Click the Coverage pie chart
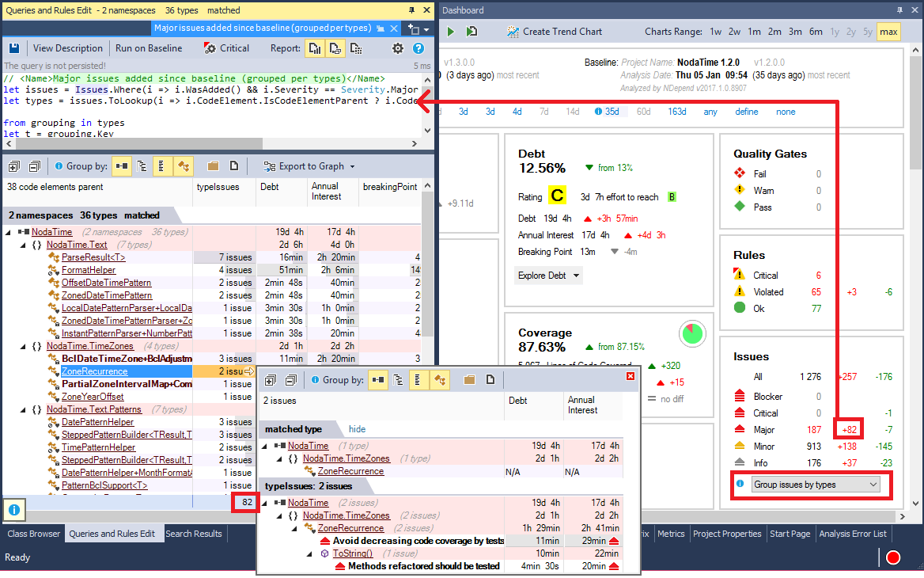The width and height of the screenshot is (924, 578). (x=692, y=334)
